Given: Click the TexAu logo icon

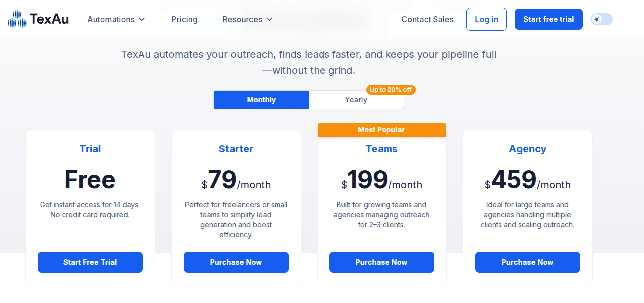Looking at the screenshot, I should coord(17,19).
